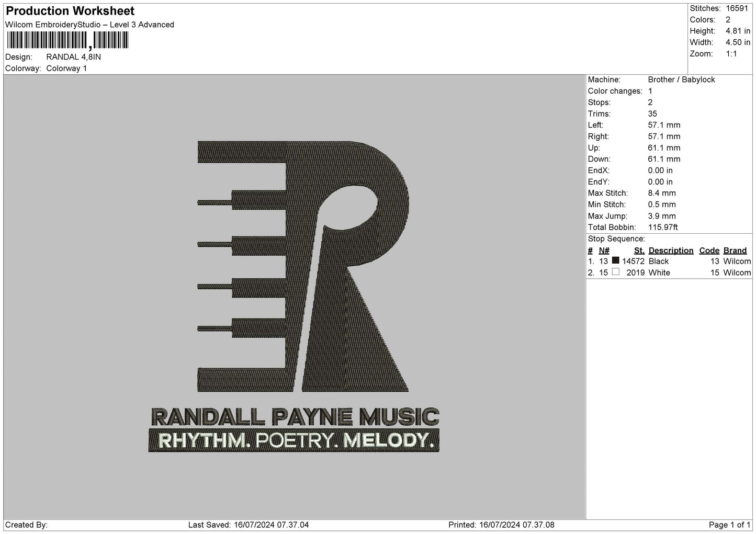Click Min Stitch value '0.5 mm'
This screenshot has width=756, height=534.
(x=662, y=204)
